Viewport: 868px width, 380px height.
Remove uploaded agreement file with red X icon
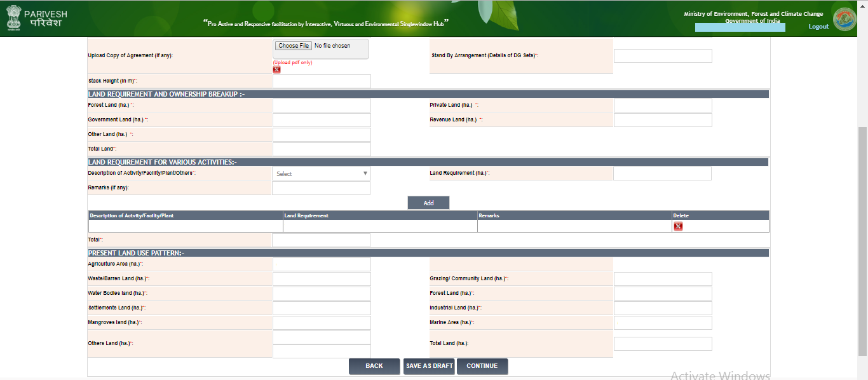click(276, 70)
